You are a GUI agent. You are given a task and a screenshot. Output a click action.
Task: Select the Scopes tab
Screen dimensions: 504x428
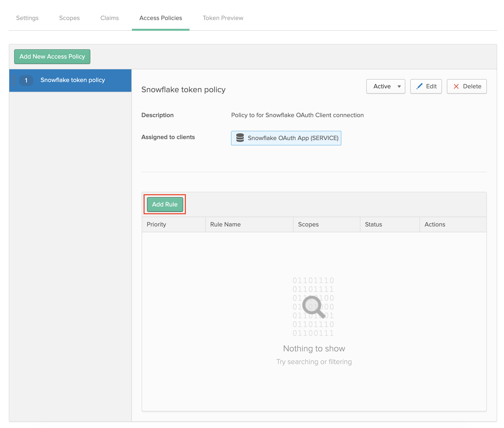click(x=69, y=18)
